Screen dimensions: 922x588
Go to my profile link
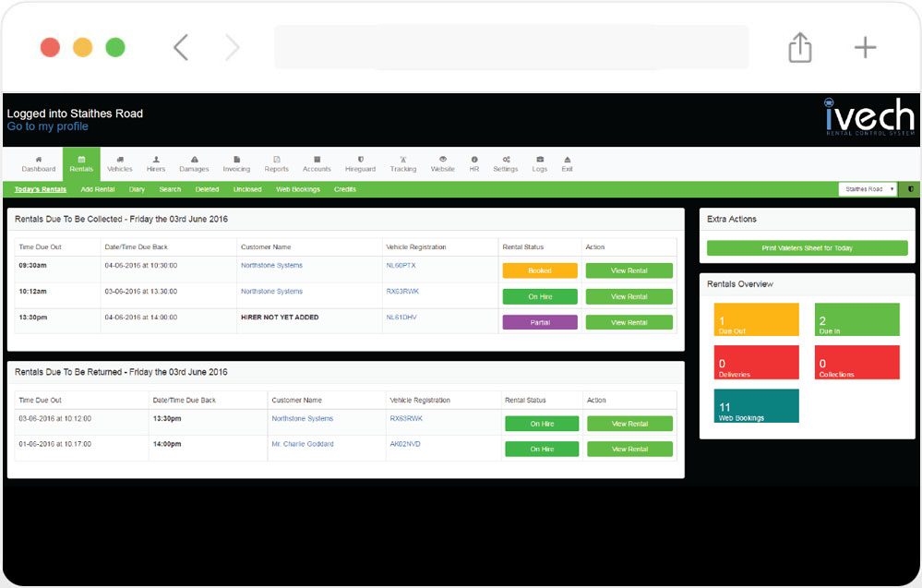click(x=48, y=126)
